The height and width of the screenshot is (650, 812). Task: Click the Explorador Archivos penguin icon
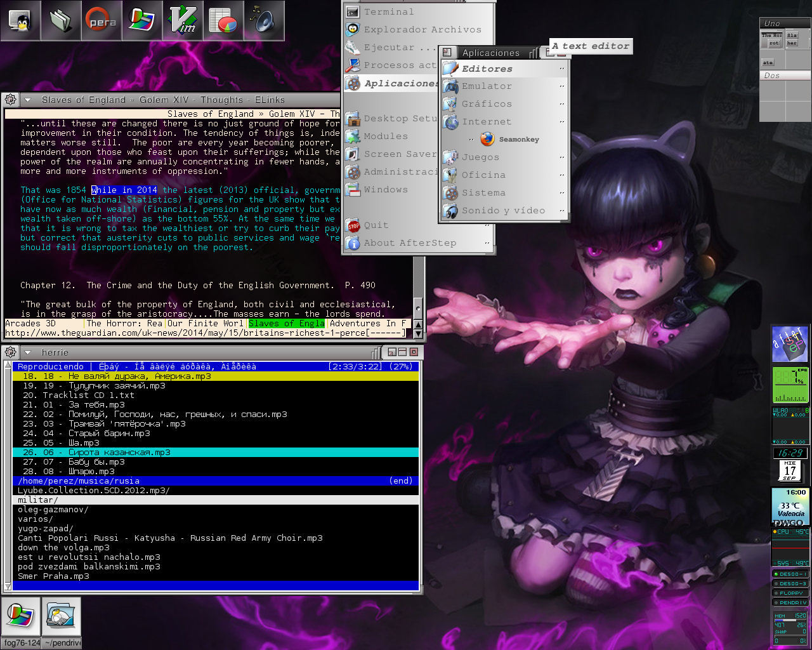pos(353,29)
